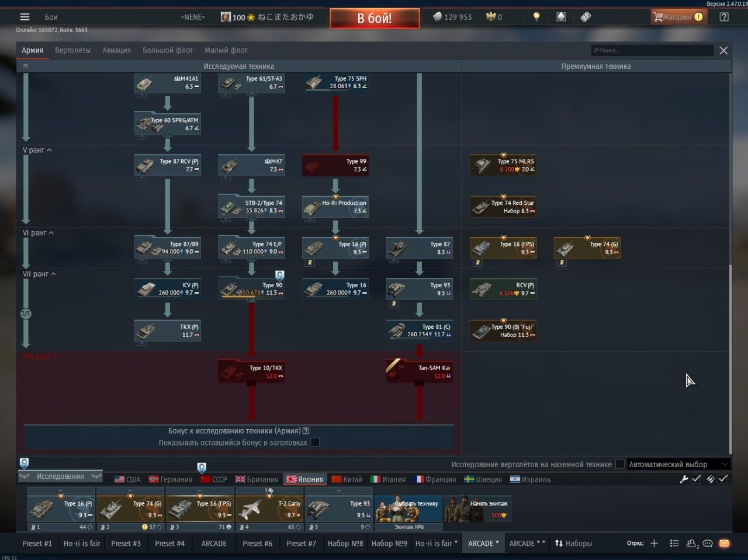Click the player avatar icon
This screenshot has width=748, height=560.
point(226,17)
